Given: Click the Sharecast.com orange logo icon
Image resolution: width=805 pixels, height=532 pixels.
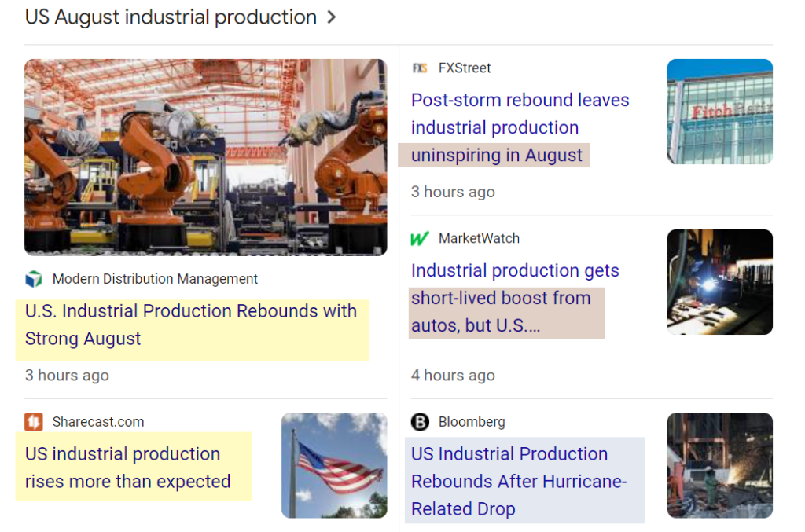Looking at the screenshot, I should [34, 422].
